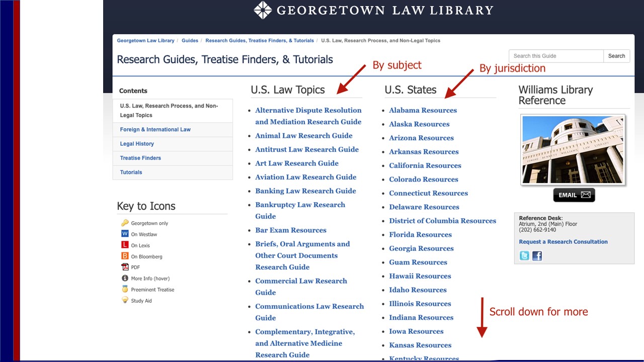Screen dimensions: 644x362
Task: Open Bar Exam Resources link
Action: pos(291,230)
